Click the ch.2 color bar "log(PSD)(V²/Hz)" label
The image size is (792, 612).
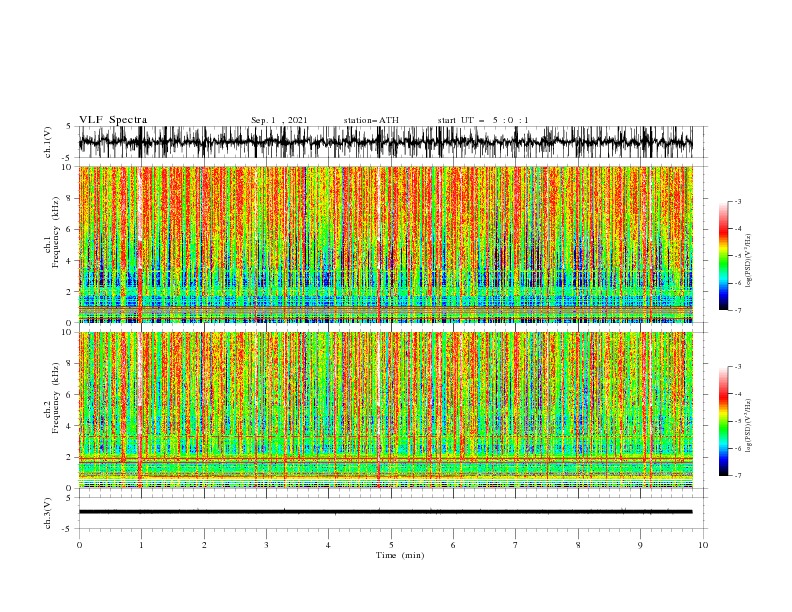pos(749,426)
